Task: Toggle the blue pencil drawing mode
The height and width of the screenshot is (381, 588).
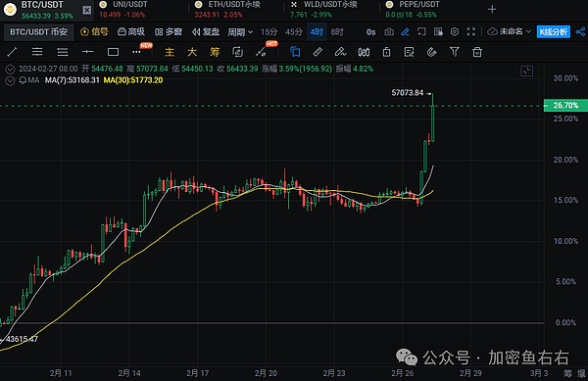Action: tap(405, 32)
